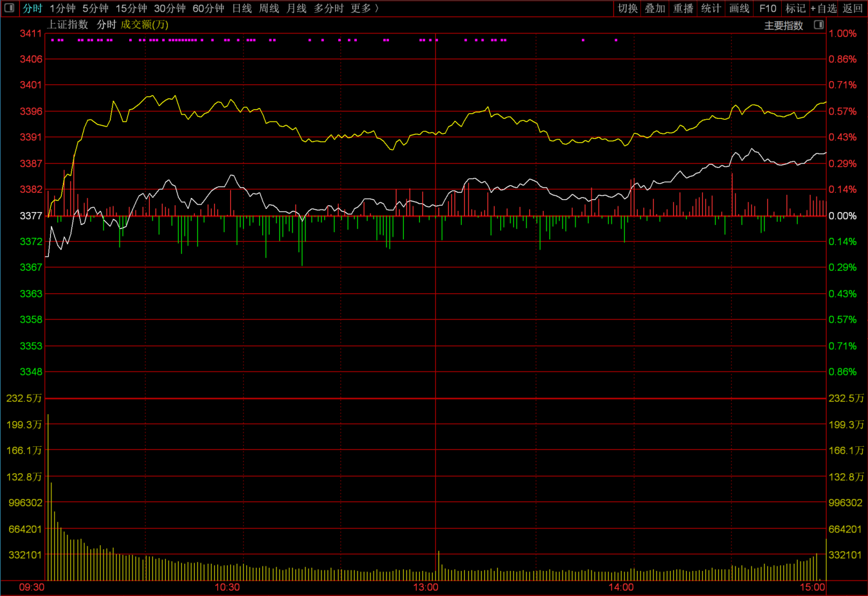Click the 重播 replay button

[x=683, y=8]
